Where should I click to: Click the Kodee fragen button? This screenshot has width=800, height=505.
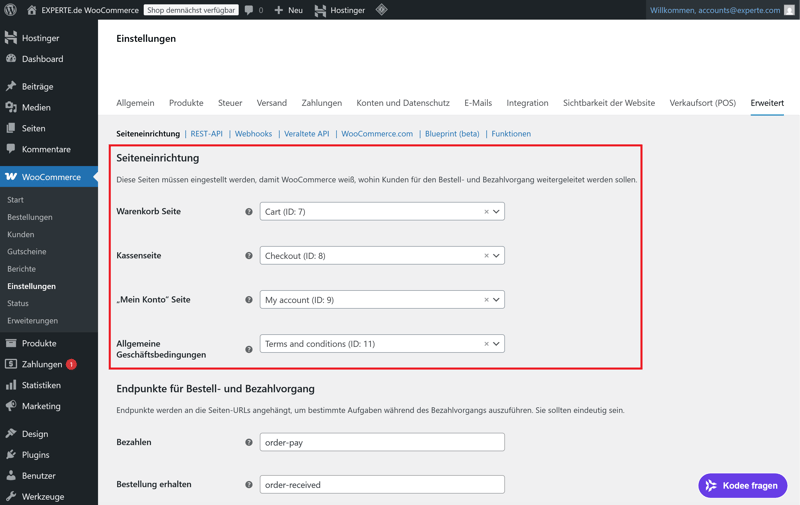[742, 485]
